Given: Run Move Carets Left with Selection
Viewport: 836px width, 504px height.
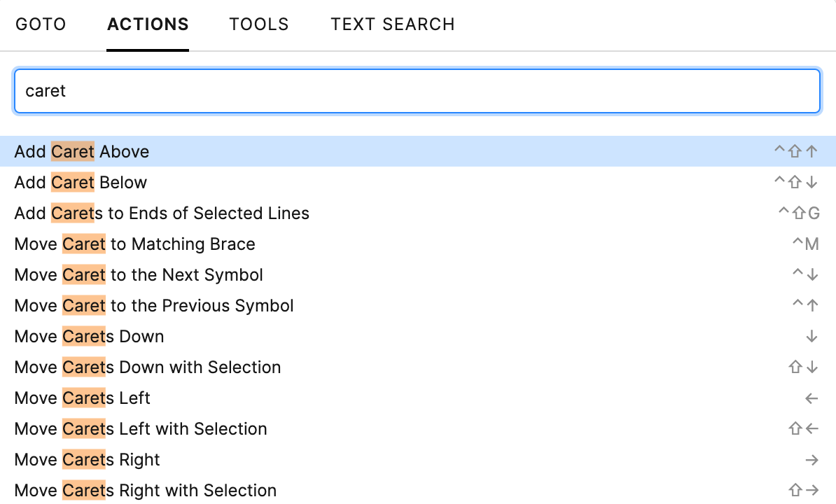Looking at the screenshot, I should click(140, 428).
